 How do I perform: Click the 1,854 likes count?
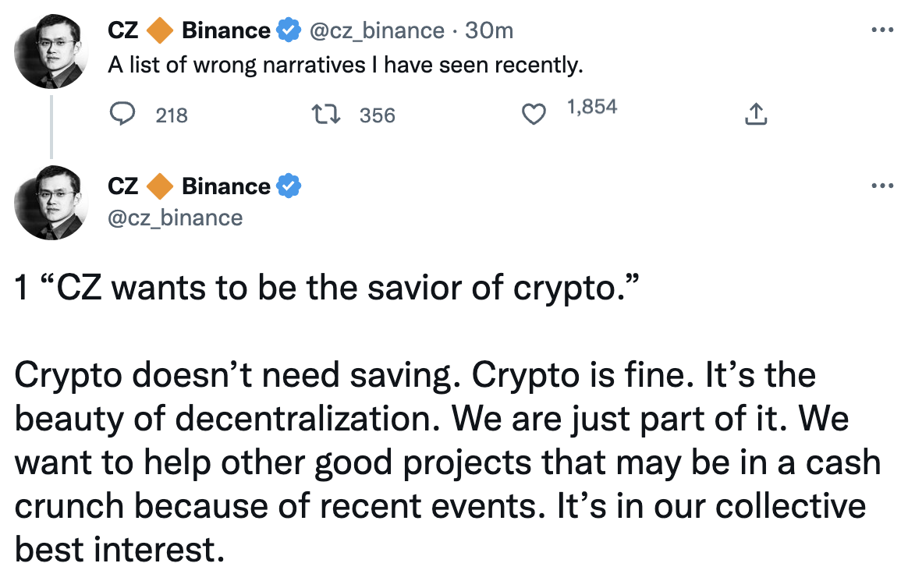pos(592,107)
